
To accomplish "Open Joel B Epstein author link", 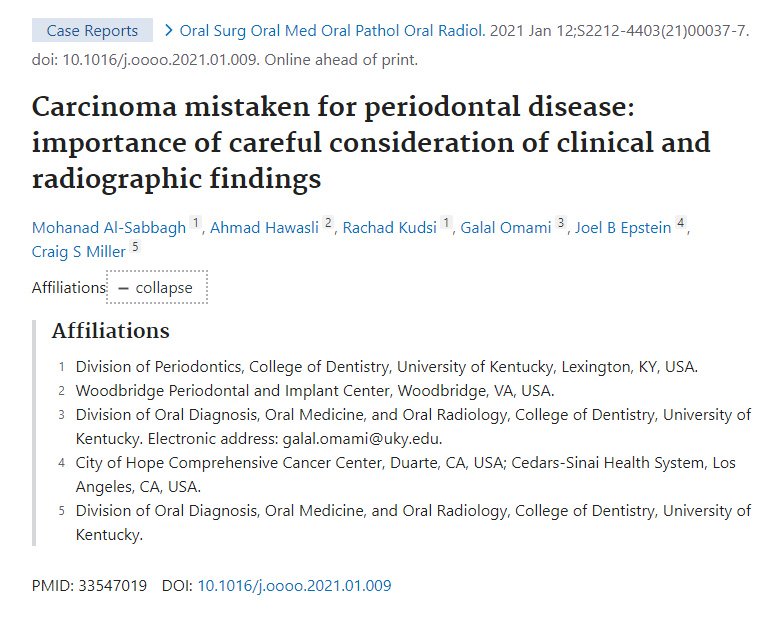I will 621,228.
